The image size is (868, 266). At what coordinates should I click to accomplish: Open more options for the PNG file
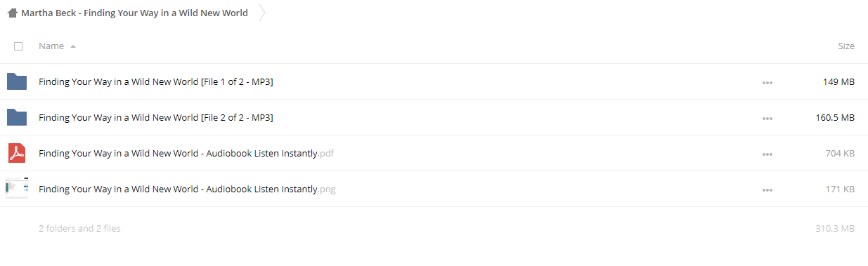point(767,190)
